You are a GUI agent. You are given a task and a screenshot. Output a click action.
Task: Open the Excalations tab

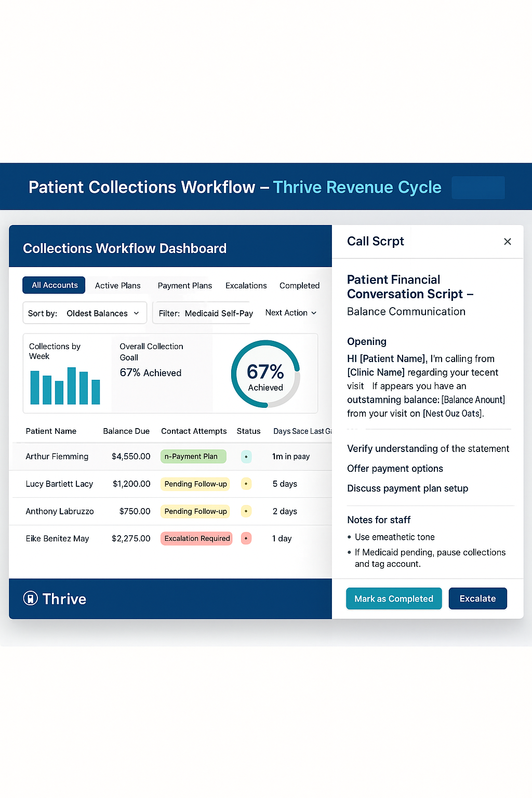click(x=246, y=286)
